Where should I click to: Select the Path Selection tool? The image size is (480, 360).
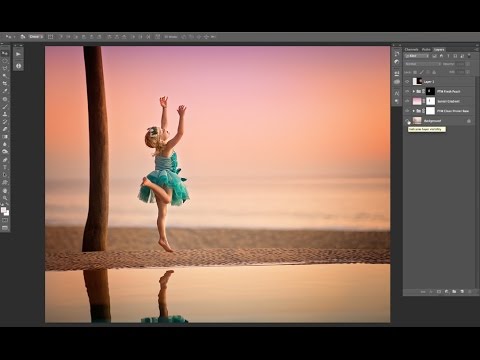5,175
